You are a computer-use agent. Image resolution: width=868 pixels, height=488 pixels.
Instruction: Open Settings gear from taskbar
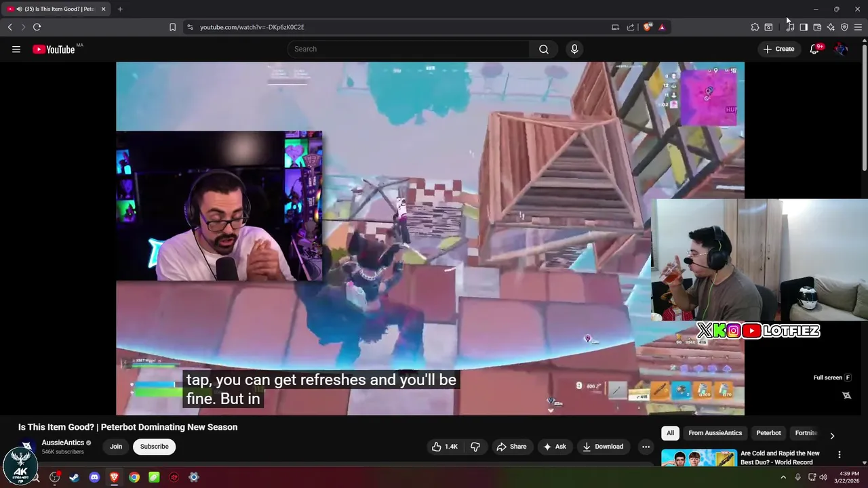coord(194,477)
